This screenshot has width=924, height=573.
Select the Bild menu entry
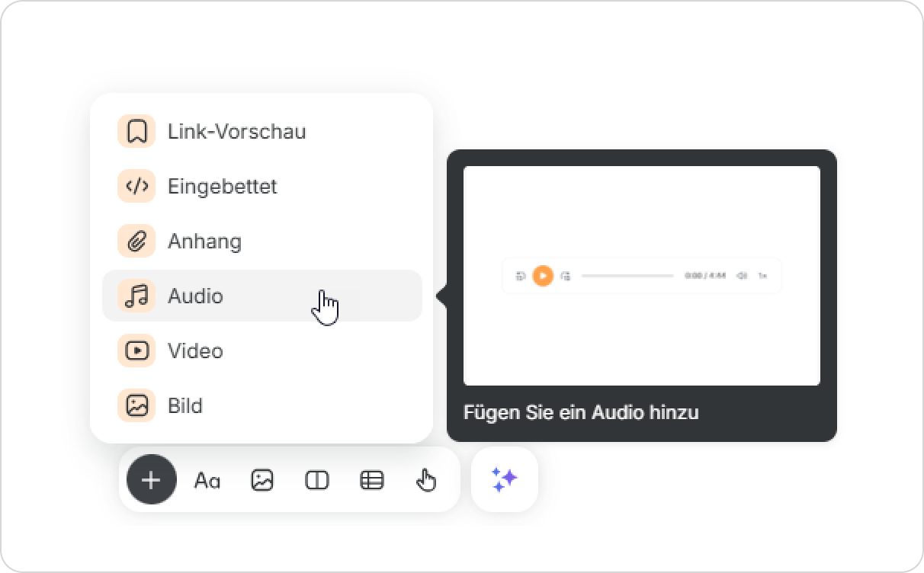pyautogui.click(x=185, y=406)
